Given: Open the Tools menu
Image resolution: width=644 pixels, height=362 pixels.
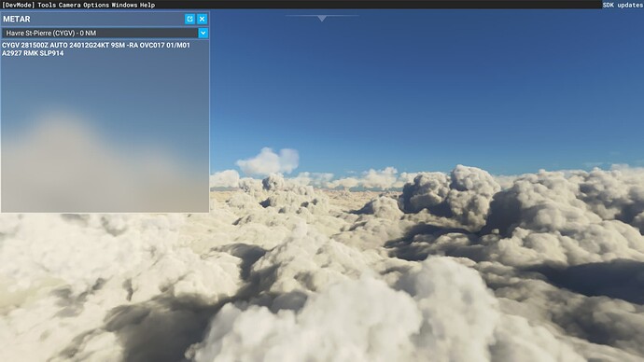Looking at the screenshot, I should tap(47, 5).
